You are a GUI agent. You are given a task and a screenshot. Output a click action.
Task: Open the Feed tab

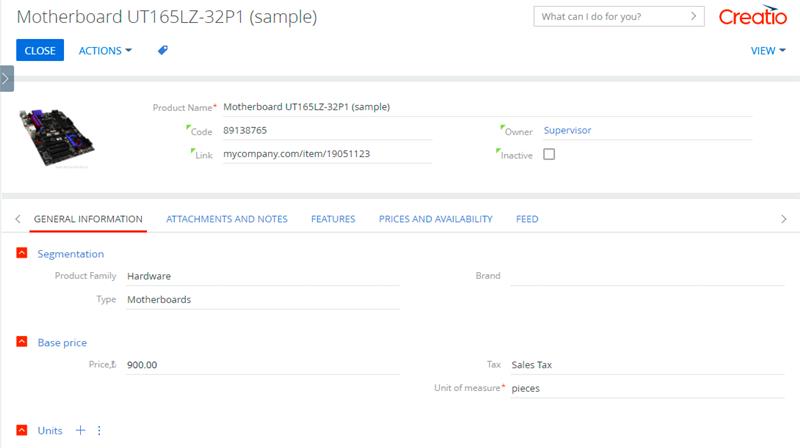coord(527,219)
